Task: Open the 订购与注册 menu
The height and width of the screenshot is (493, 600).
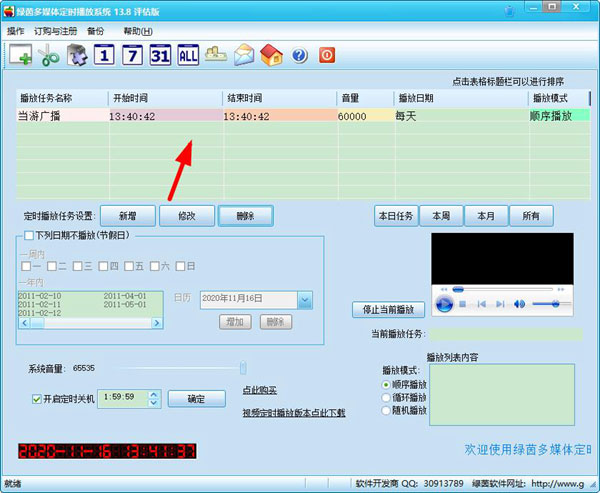Action: (54, 31)
